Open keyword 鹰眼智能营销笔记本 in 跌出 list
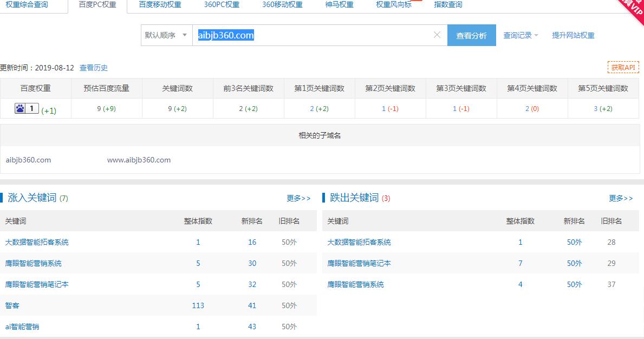644x339 pixels. point(359,264)
